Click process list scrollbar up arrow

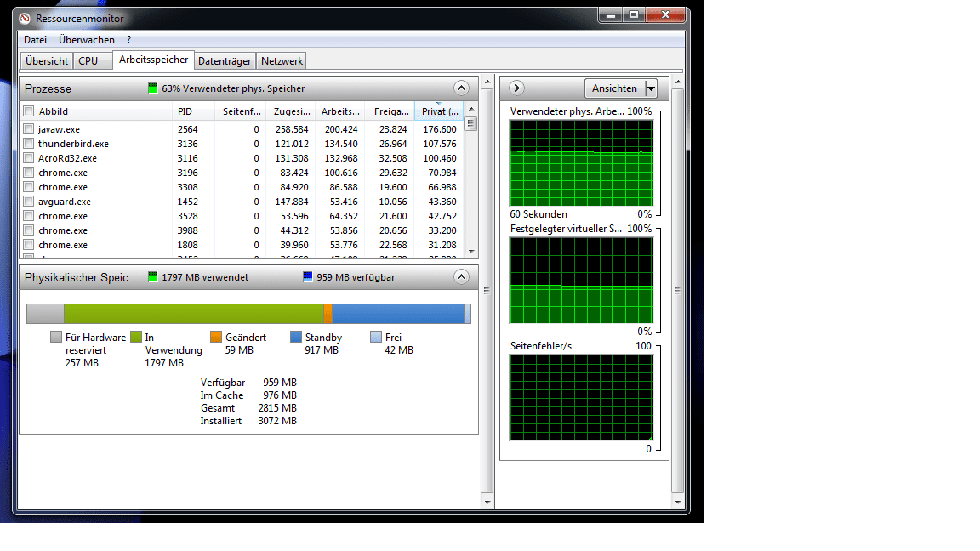click(x=471, y=109)
